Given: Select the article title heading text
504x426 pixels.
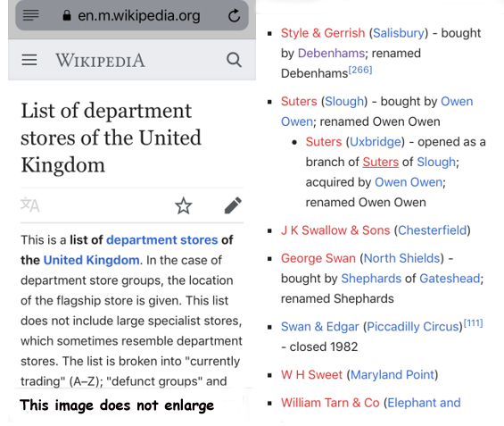Looking at the screenshot, I should coord(111,138).
